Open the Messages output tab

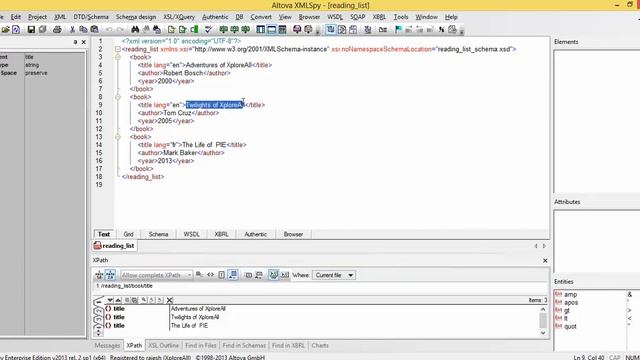107,346
